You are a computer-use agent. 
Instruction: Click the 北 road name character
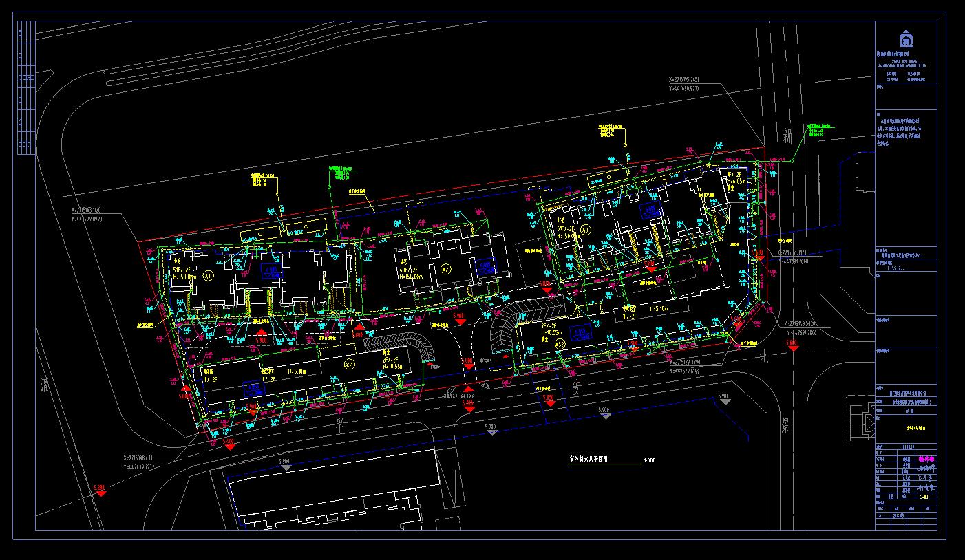(x=763, y=357)
